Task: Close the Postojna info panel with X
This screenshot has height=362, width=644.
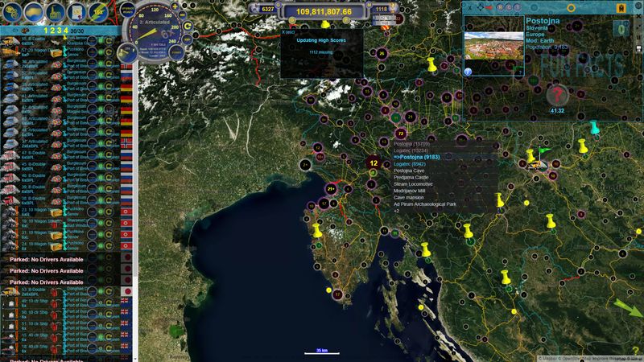Action: click(x=469, y=7)
